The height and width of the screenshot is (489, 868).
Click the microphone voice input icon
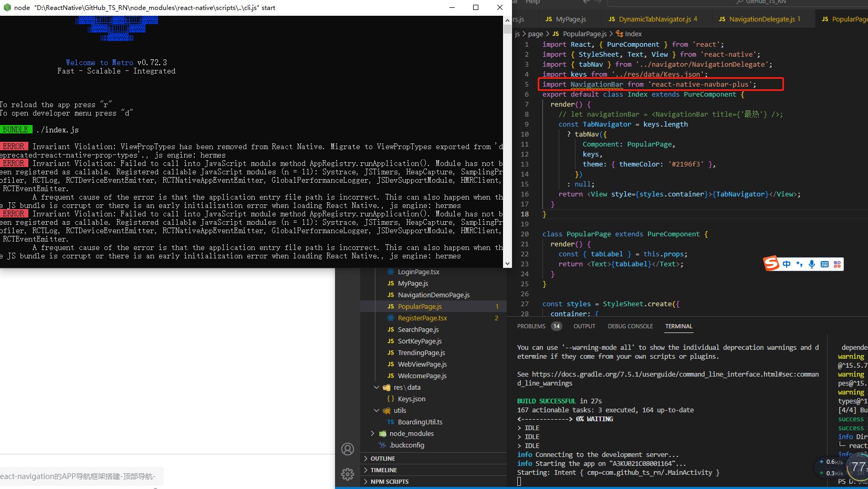point(812,264)
